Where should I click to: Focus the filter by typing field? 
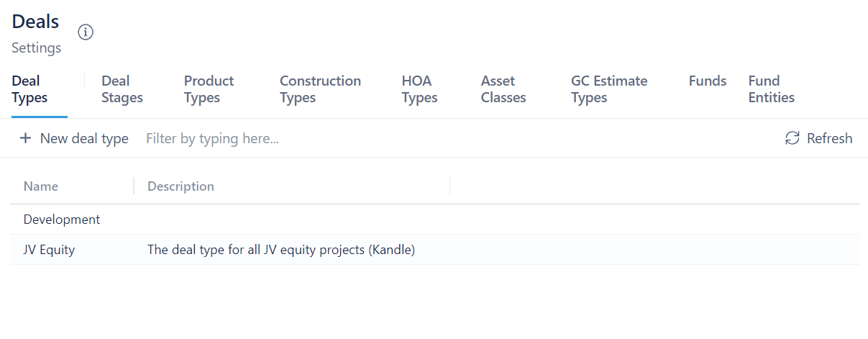point(288,138)
